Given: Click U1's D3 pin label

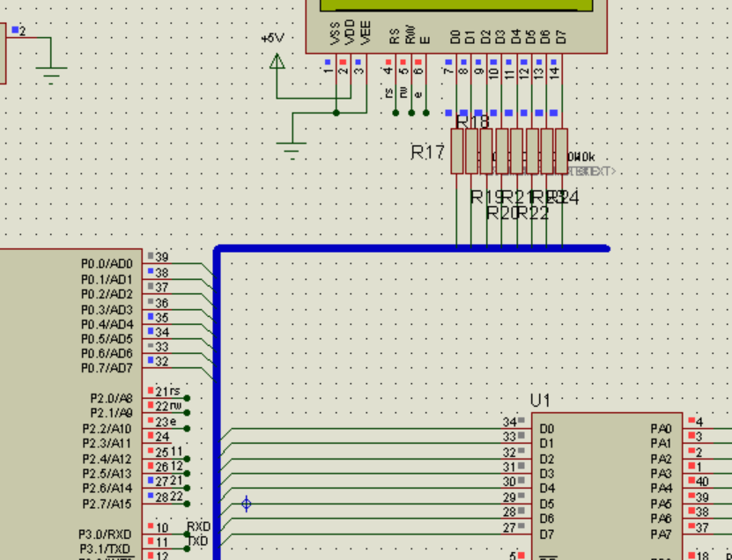Looking at the screenshot, I should (547, 474).
